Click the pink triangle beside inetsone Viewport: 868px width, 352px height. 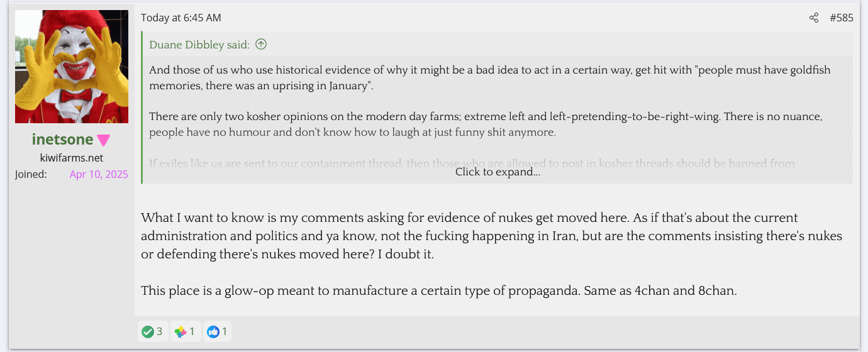pos(104,140)
